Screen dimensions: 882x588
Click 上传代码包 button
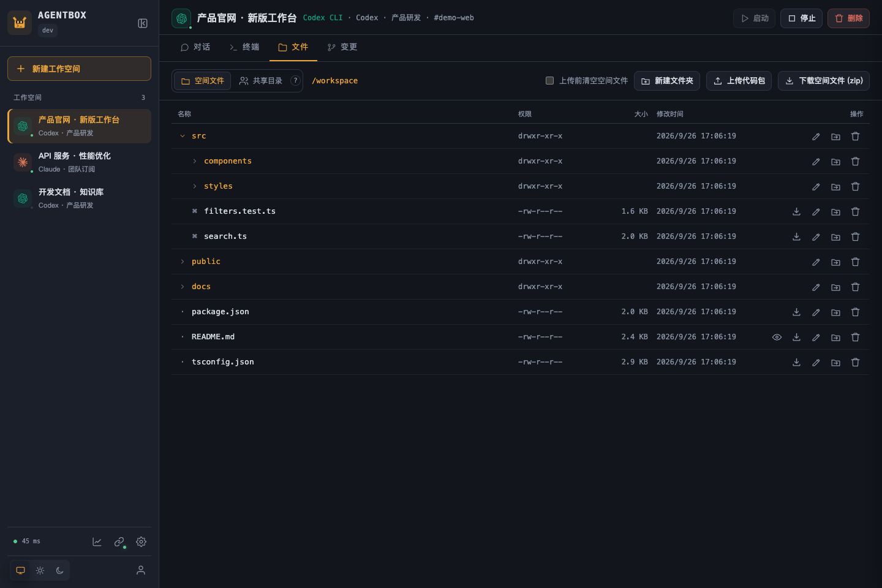coord(739,81)
